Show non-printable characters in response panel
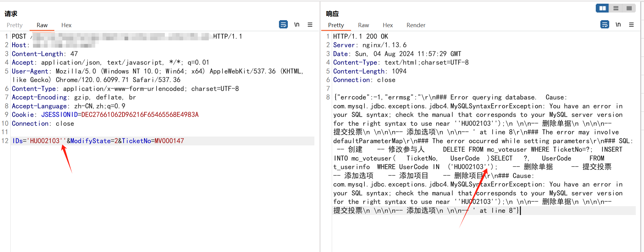The width and height of the screenshot is (644, 252). tap(618, 24)
